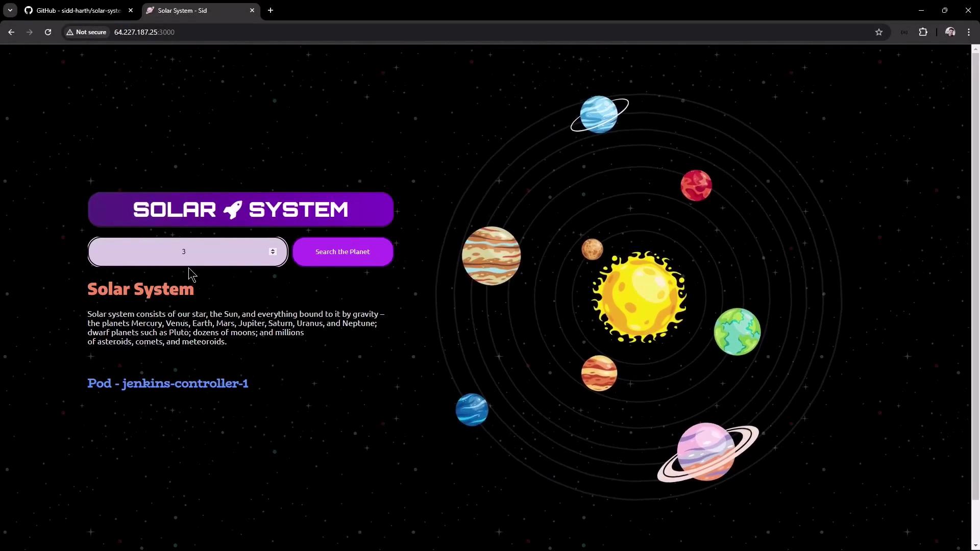The width and height of the screenshot is (980, 551).
Task: Click the solid blue planet without rings
Action: pos(472,409)
